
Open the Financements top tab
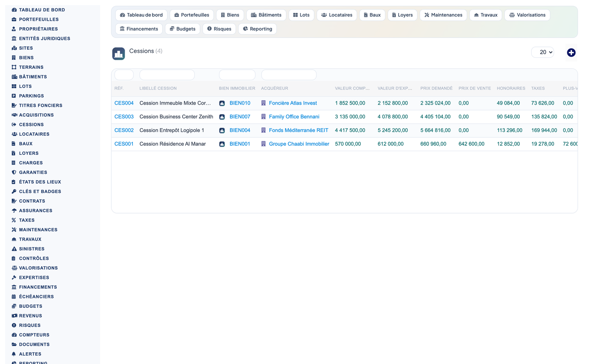pyautogui.click(x=139, y=29)
